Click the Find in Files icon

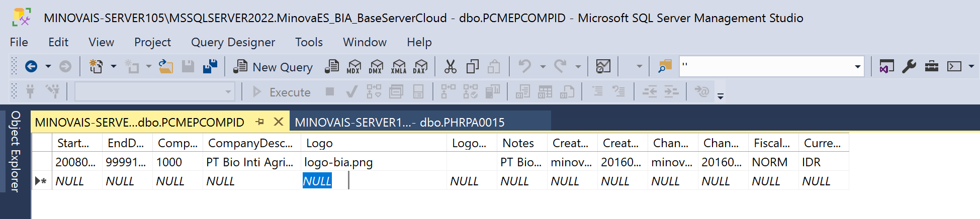(665, 66)
